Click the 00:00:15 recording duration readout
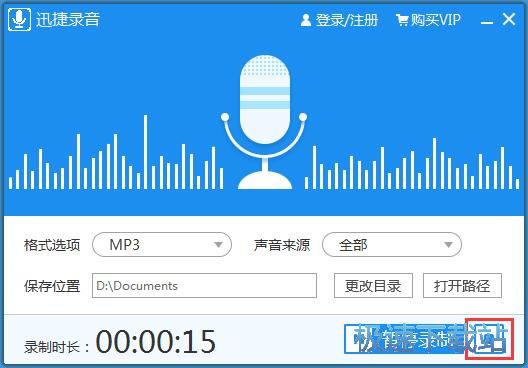Viewport: 528px width, 368px height. 156,341
